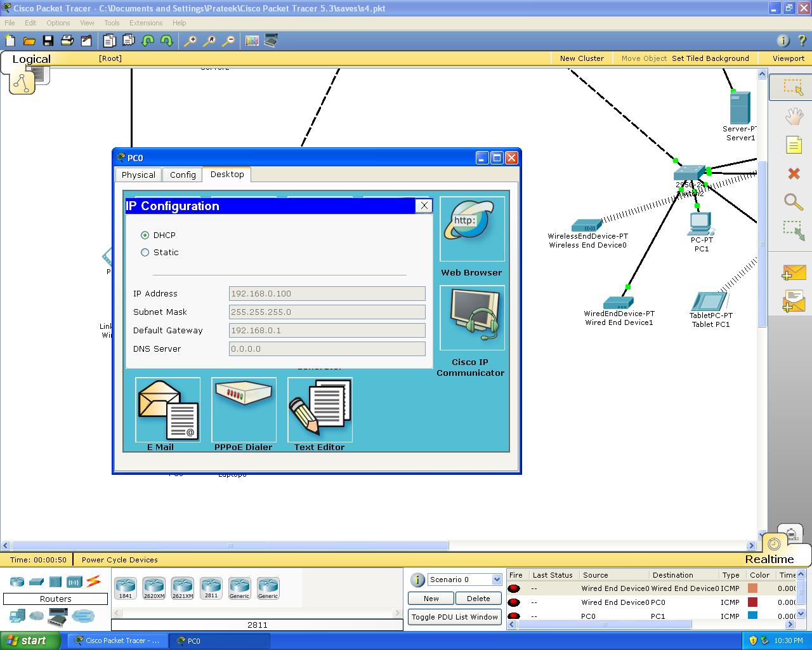Image resolution: width=812 pixels, height=650 pixels.
Task: Select the Hubs device category
Action: point(55,581)
